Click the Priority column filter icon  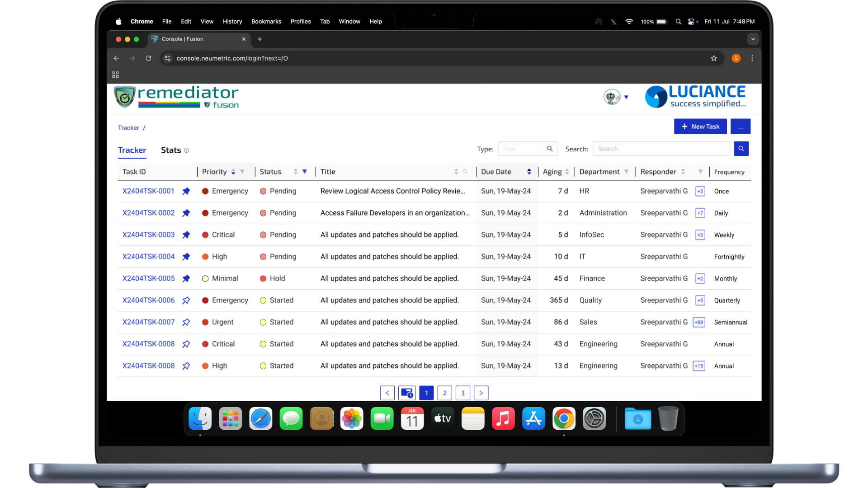click(242, 172)
